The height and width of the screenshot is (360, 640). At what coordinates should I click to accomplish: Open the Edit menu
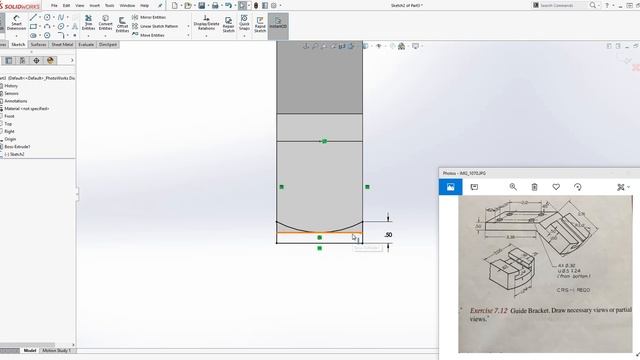[66, 6]
